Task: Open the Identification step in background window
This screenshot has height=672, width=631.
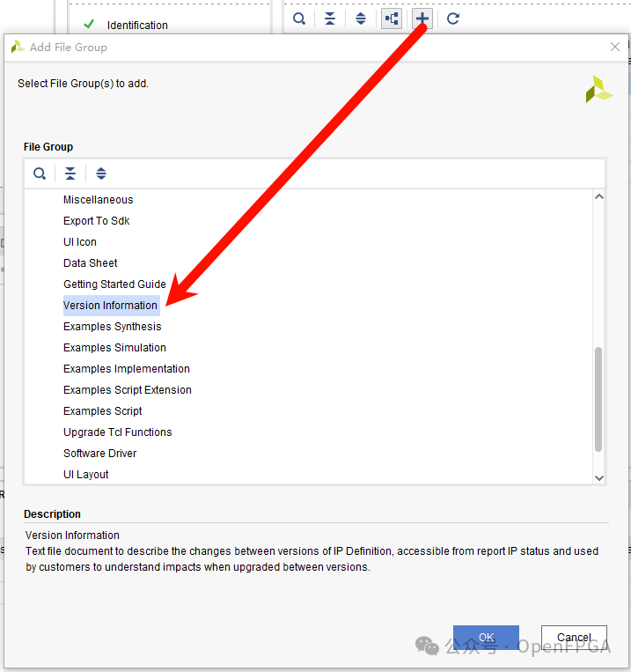Action: click(x=137, y=26)
